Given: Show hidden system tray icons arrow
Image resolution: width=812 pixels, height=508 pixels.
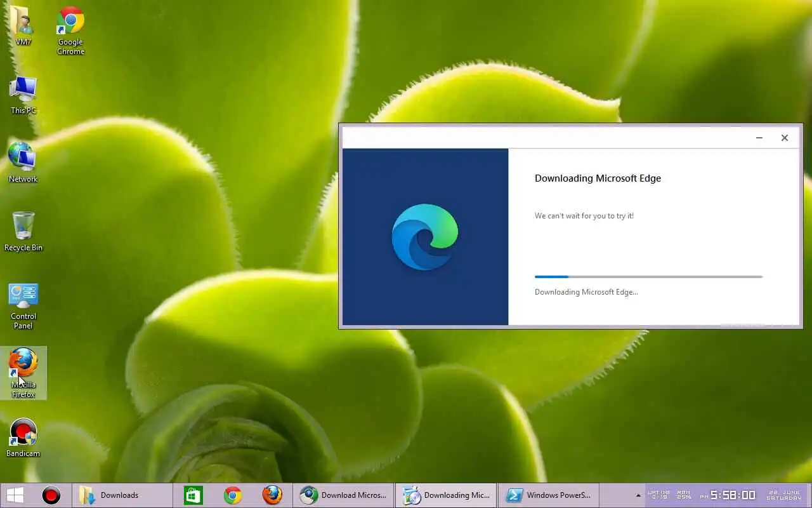Looking at the screenshot, I should point(638,495).
